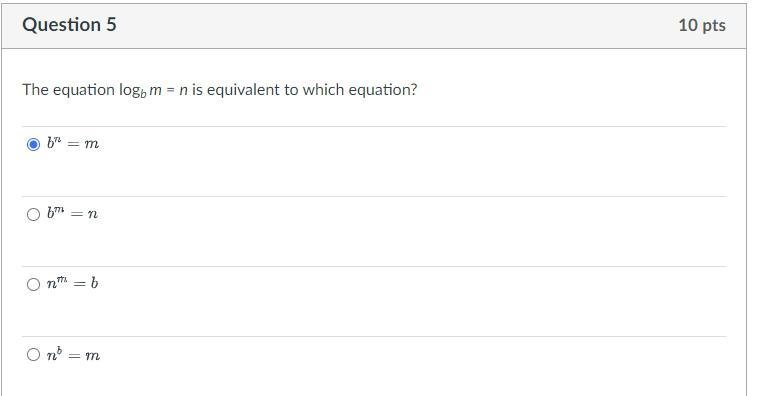Click the italic n in the prompt

(183, 90)
